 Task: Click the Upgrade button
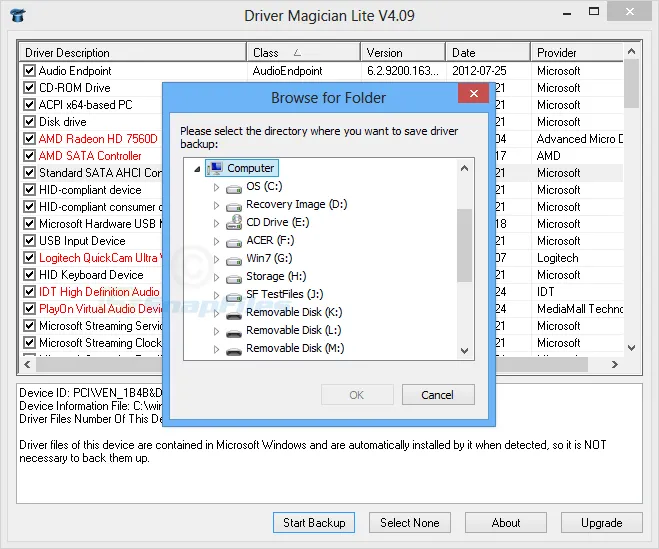pos(601,523)
